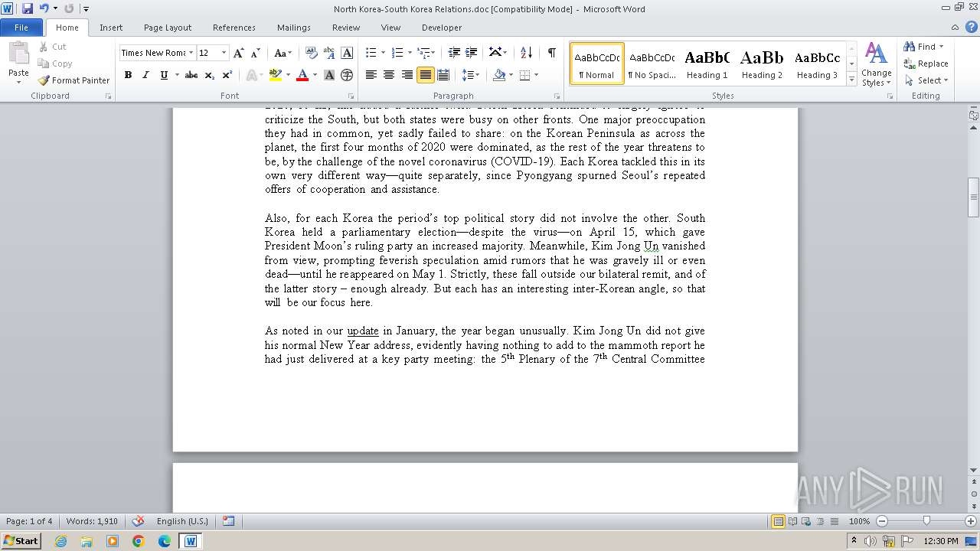
Task: Align text to the left
Action: pyautogui.click(x=371, y=75)
